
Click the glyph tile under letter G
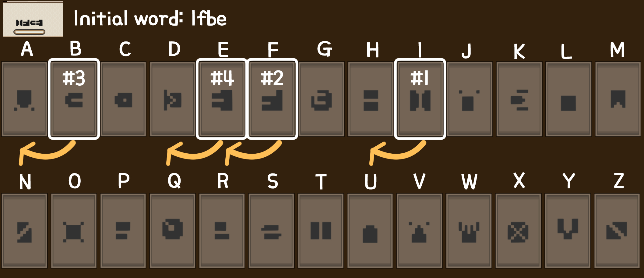click(x=321, y=99)
